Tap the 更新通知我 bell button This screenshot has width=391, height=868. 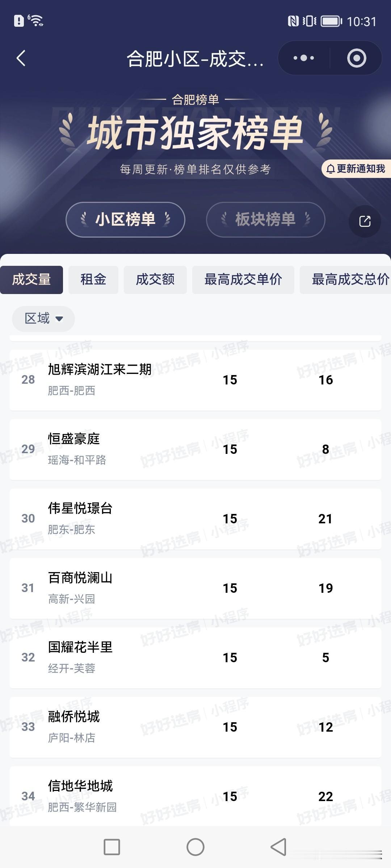coord(356,169)
